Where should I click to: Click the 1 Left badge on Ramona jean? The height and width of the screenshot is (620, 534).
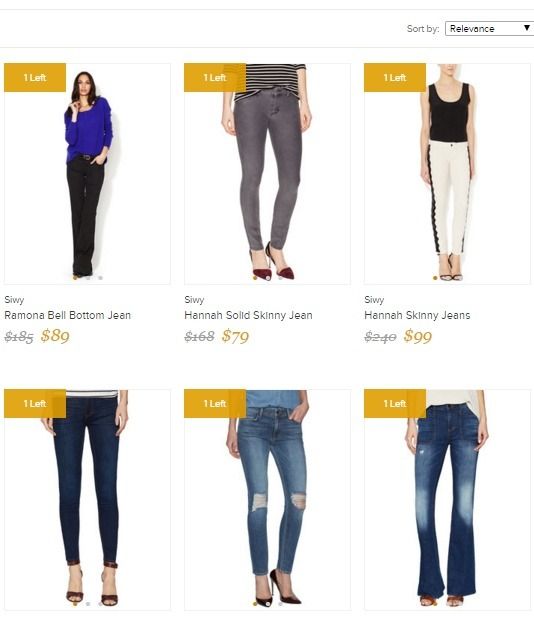(35, 78)
